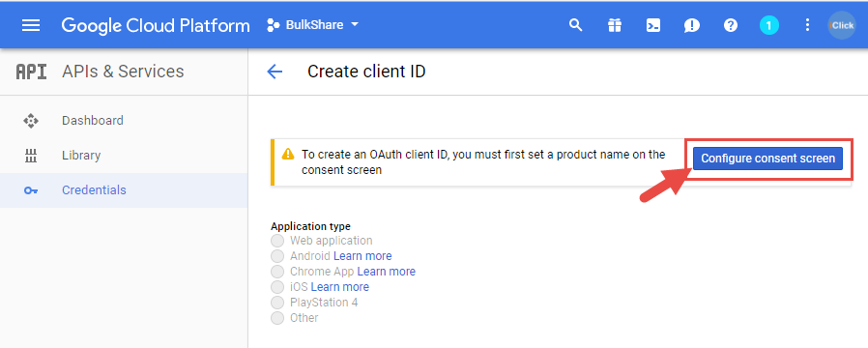Click the yellow warning triangle icon
The width and height of the screenshot is (868, 348).
(x=288, y=155)
